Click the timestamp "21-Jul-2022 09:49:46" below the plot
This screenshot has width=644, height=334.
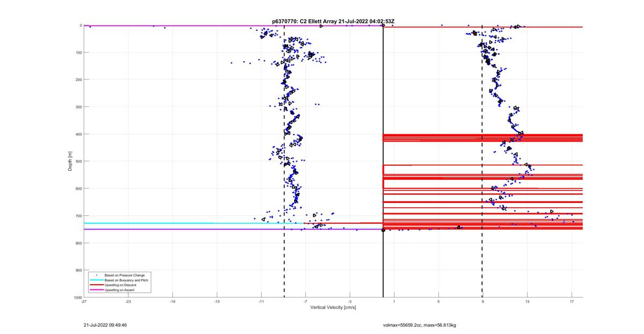tap(105, 325)
